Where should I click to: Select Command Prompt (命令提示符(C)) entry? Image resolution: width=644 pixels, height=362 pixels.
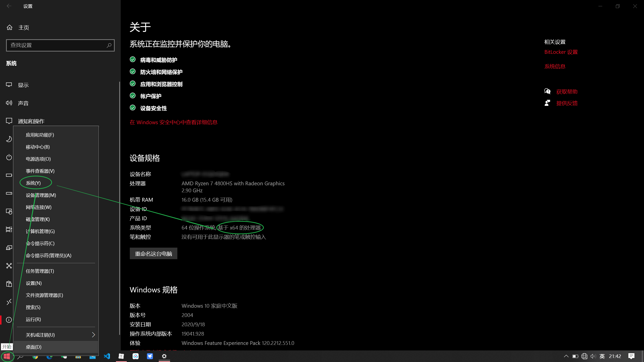click(56, 243)
